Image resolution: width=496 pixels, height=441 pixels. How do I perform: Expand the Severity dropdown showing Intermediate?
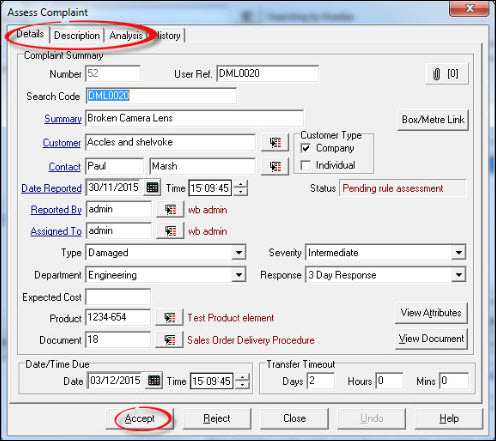coord(459,252)
